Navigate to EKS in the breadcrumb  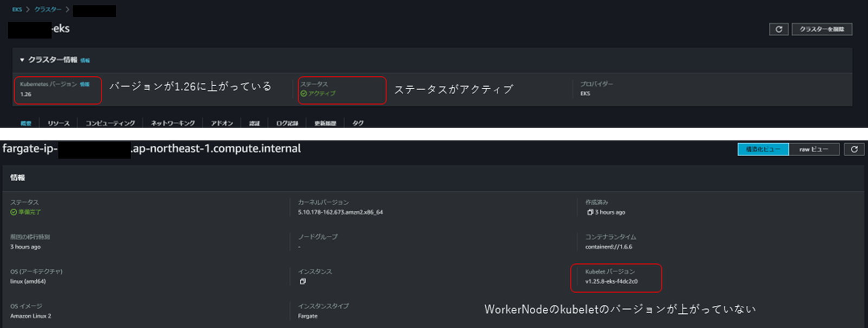click(x=17, y=10)
